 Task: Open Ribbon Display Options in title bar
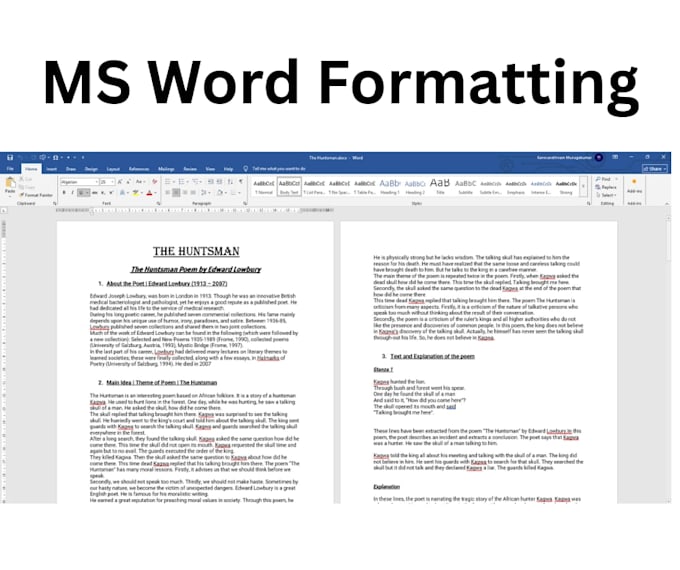(x=615, y=158)
